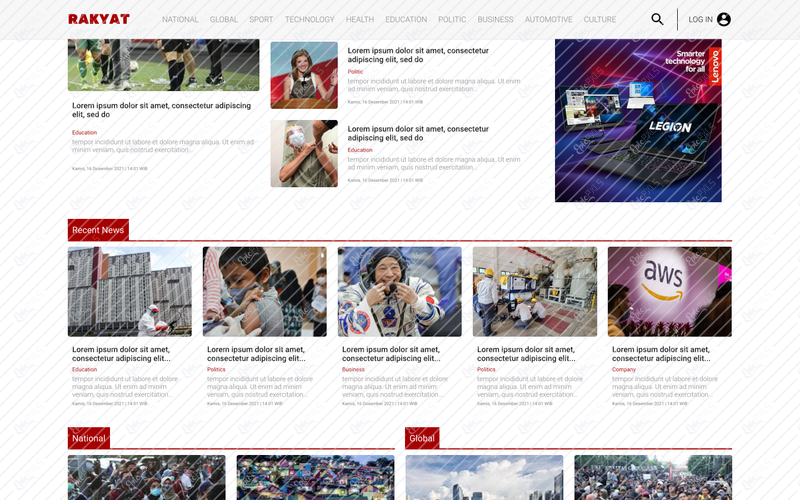Open the apartment buildings news image
The width and height of the screenshot is (800, 500).
(x=130, y=292)
